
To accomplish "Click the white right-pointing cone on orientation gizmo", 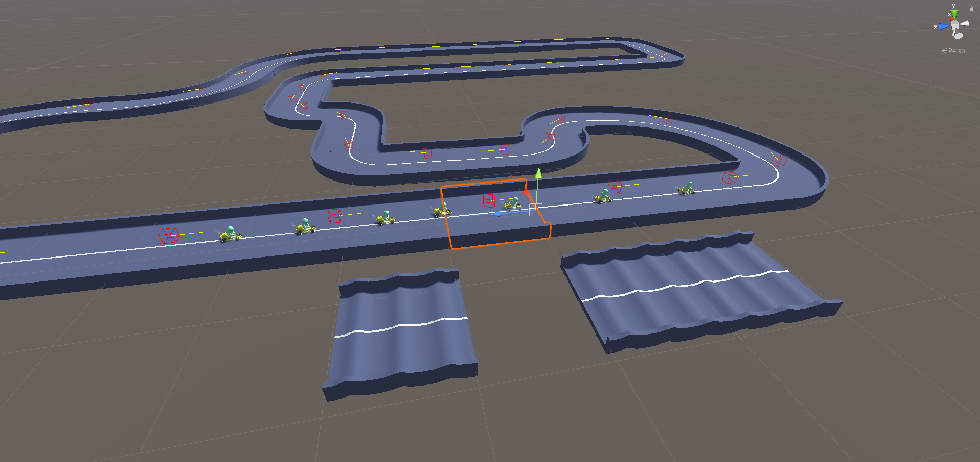I will [x=964, y=23].
